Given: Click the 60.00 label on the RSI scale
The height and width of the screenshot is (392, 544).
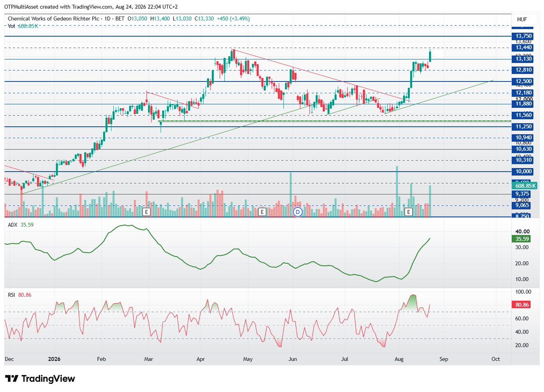Looking at the screenshot, I should tap(522, 318).
